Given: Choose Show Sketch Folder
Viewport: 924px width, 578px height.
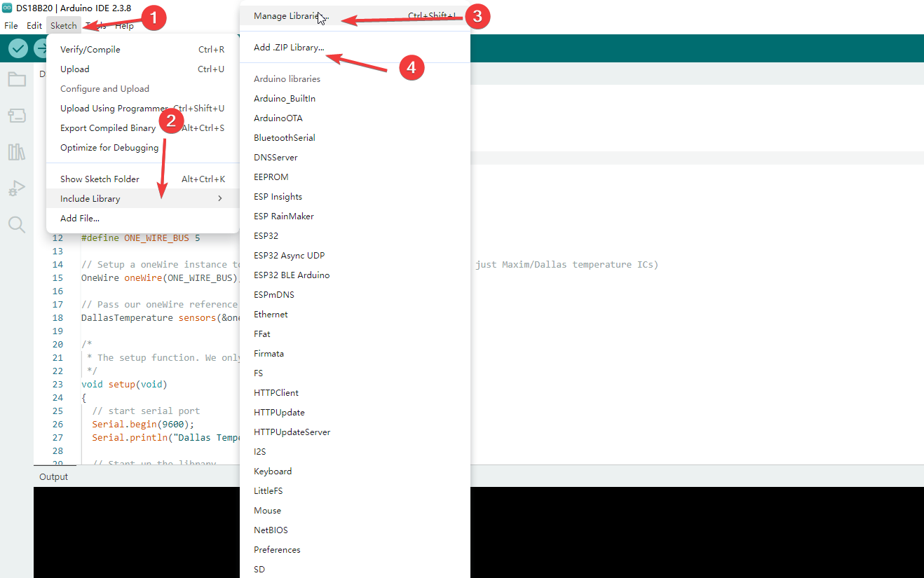Looking at the screenshot, I should coord(142,179).
